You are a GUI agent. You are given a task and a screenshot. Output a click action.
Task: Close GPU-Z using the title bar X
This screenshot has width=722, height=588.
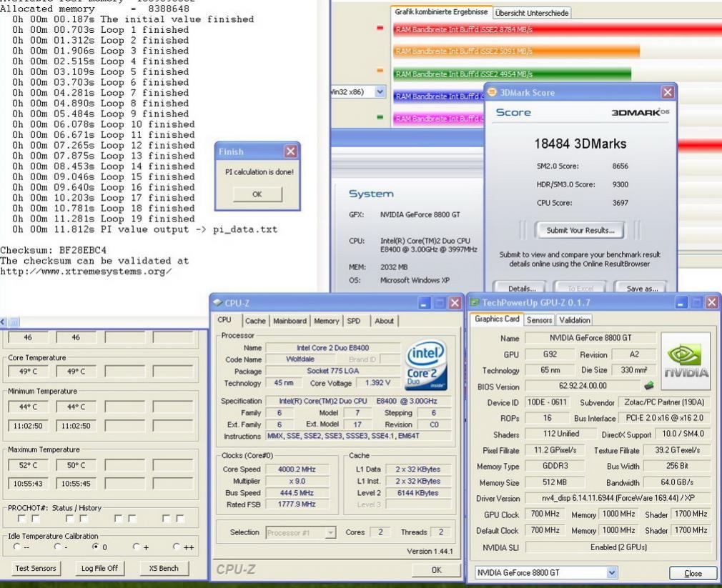click(x=711, y=302)
